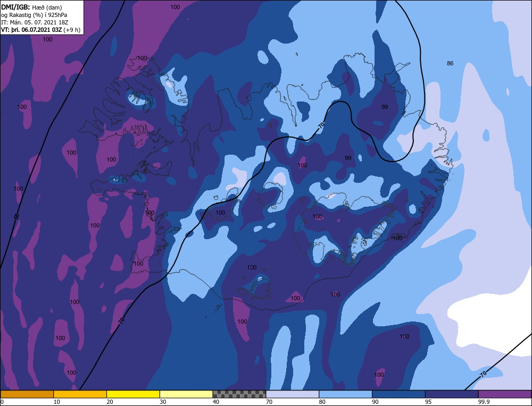Click the 'DMI/IGB: Hæð (dam)' title line
The image size is (532, 406).
coord(31,6)
